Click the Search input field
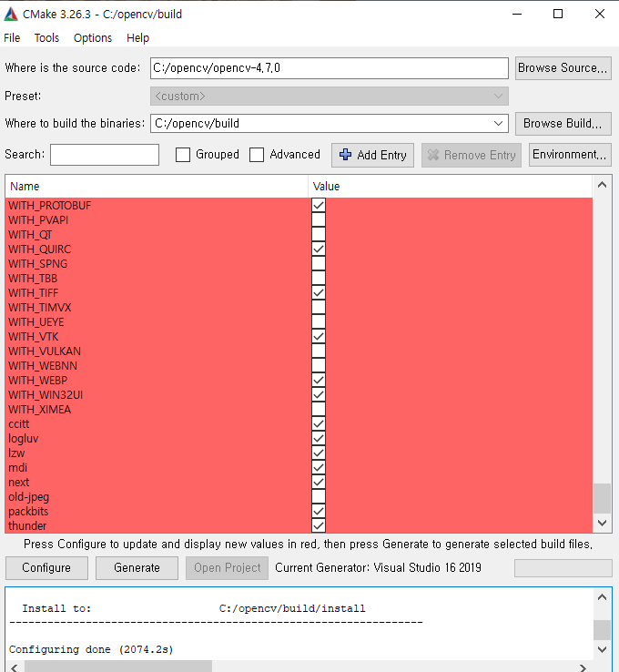The image size is (619, 672). tap(105, 155)
